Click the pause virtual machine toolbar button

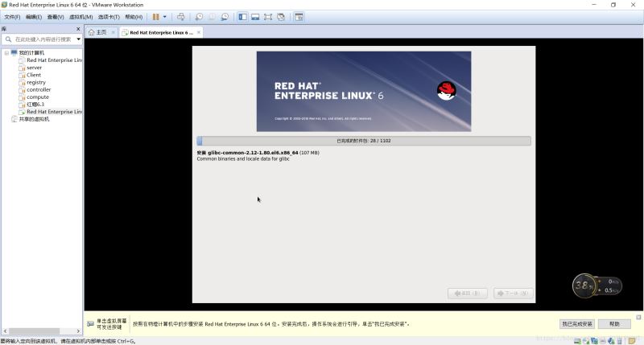156,17
